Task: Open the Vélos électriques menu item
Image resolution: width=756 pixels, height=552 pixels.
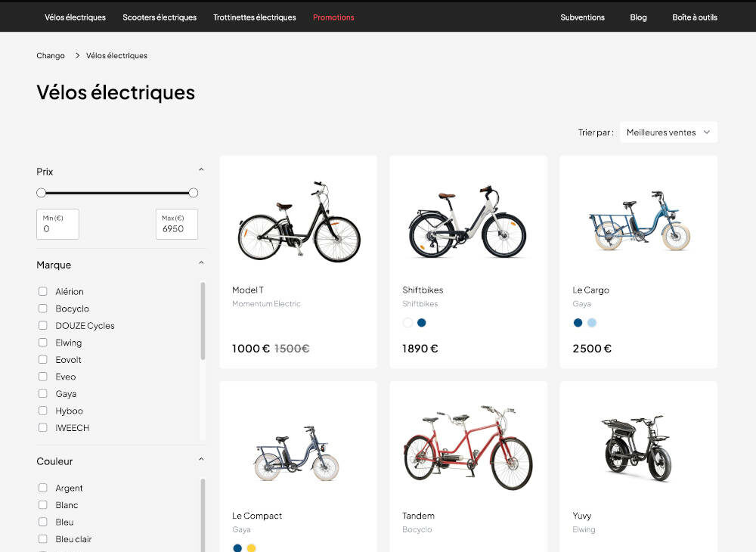Action: tap(75, 17)
